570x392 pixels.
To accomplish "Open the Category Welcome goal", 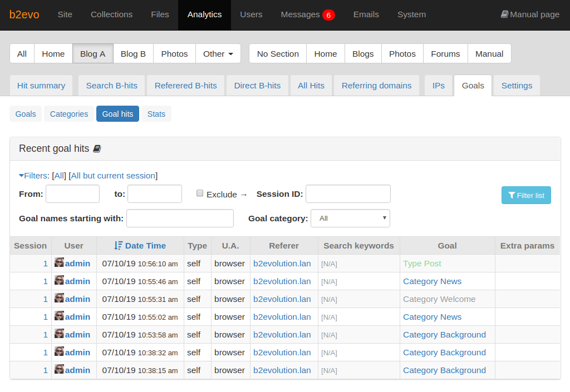I will [439, 299].
